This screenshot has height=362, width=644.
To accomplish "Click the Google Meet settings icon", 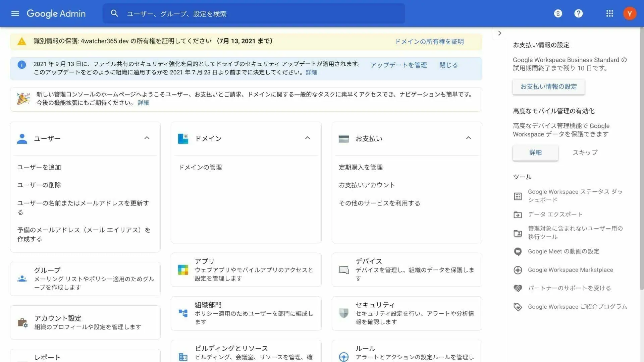I will [x=518, y=251].
